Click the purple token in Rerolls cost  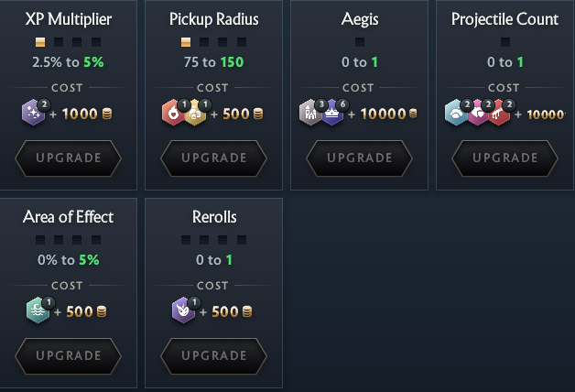(183, 311)
